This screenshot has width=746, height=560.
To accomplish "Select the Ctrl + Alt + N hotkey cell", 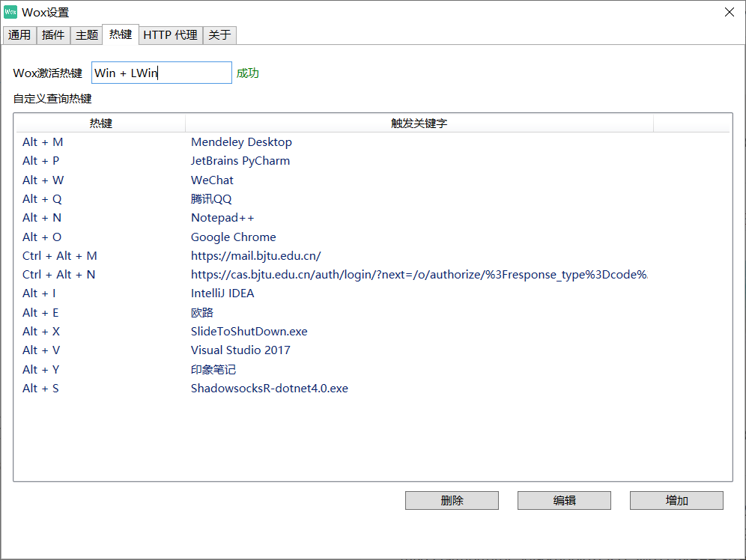I will (59, 275).
